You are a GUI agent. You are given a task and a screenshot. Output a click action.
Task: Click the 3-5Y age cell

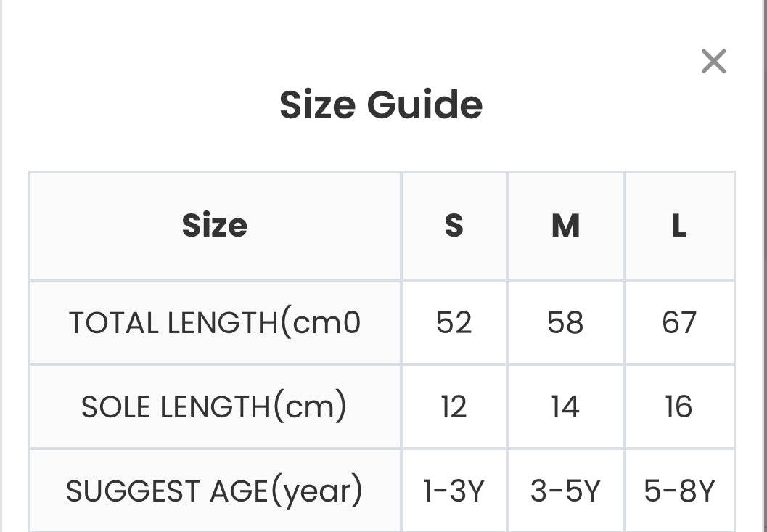click(x=565, y=491)
